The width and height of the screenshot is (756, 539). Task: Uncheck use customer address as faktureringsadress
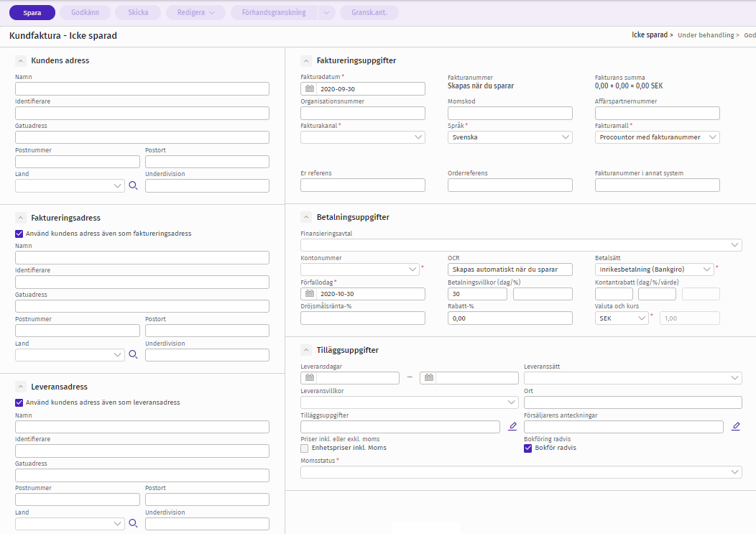tap(19, 234)
